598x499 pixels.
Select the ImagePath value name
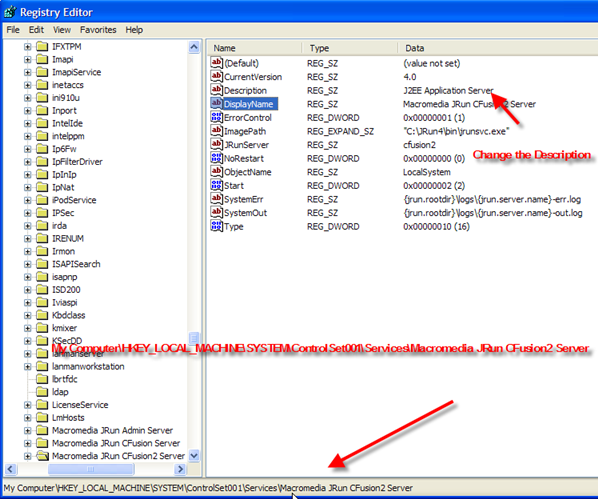[x=245, y=131]
